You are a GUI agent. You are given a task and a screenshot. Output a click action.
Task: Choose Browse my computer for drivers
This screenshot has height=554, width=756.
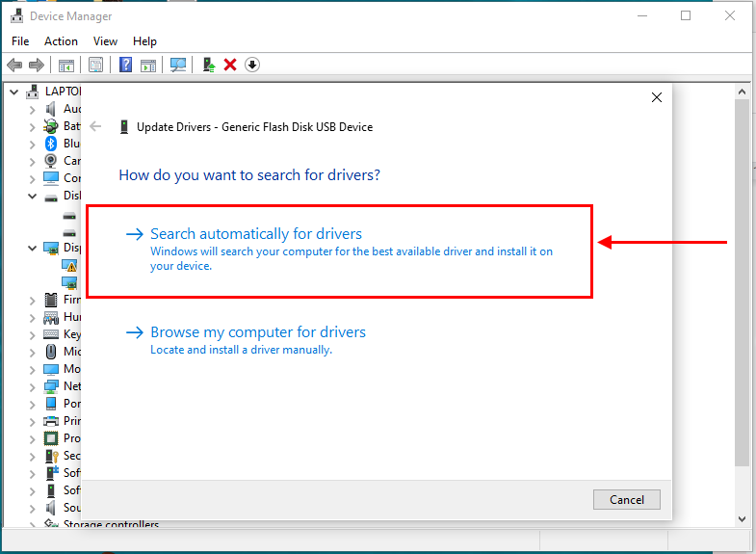tap(246, 340)
